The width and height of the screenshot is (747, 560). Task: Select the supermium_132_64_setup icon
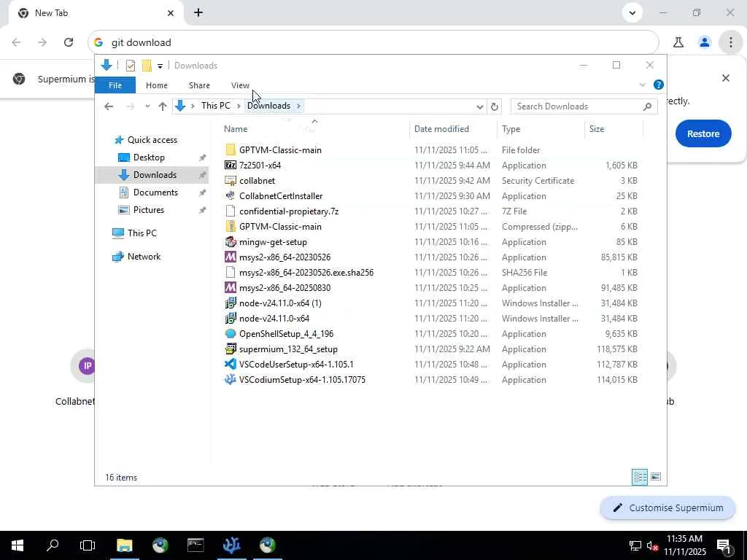click(x=230, y=349)
